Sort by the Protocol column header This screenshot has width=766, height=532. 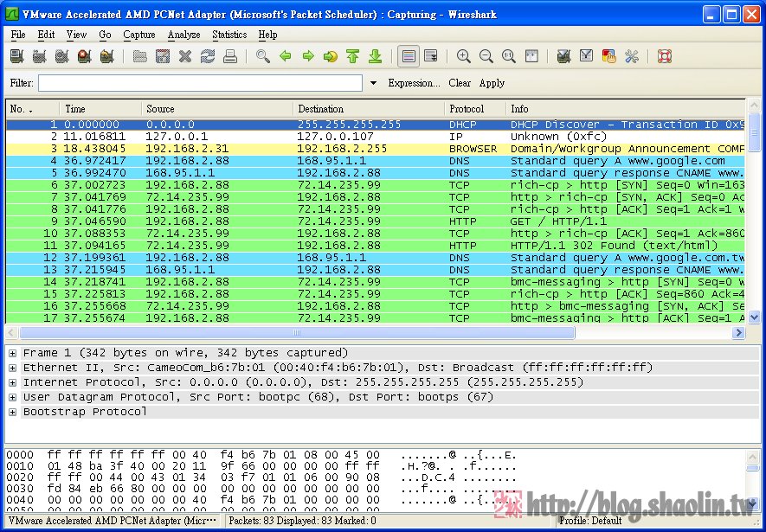click(475, 109)
